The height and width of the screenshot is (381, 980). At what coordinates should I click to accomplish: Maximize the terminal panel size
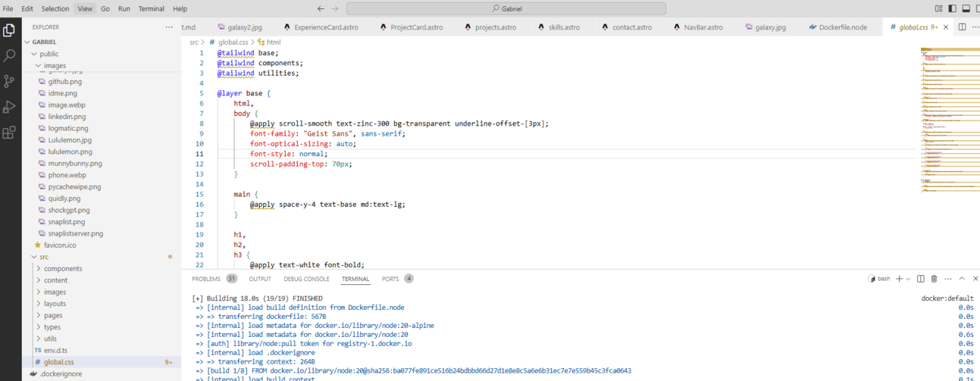point(962,279)
